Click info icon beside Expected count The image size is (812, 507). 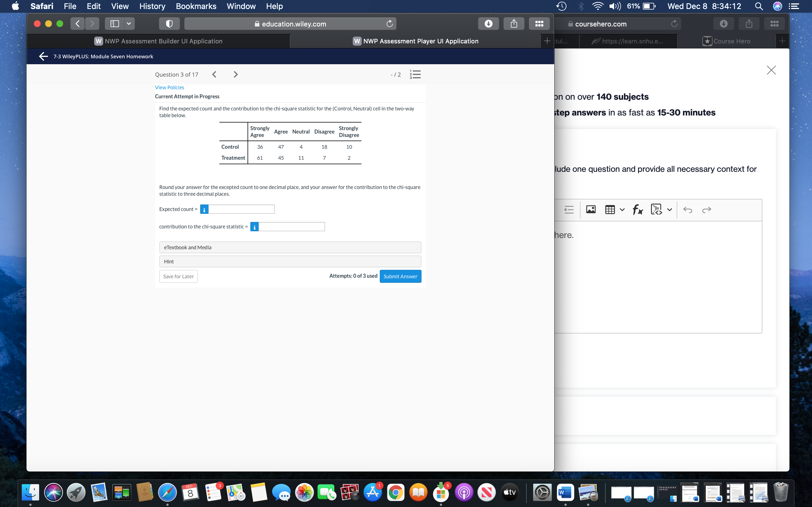click(x=204, y=209)
